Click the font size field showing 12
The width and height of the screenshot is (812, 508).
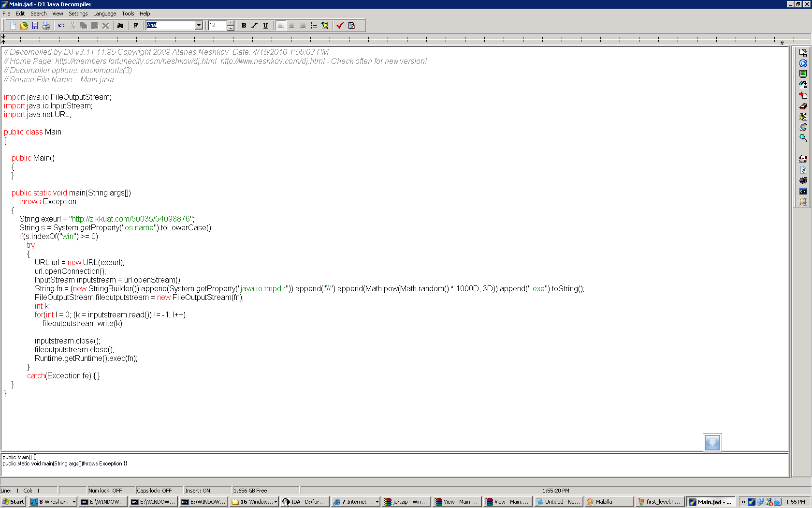[x=217, y=25]
